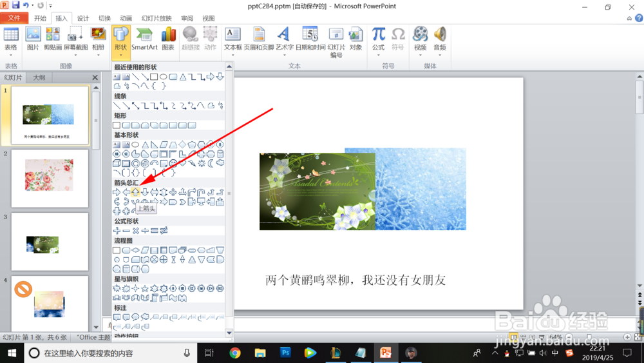Select the Double Arrow line under 线条
This screenshot has height=363, width=644.
(135, 106)
